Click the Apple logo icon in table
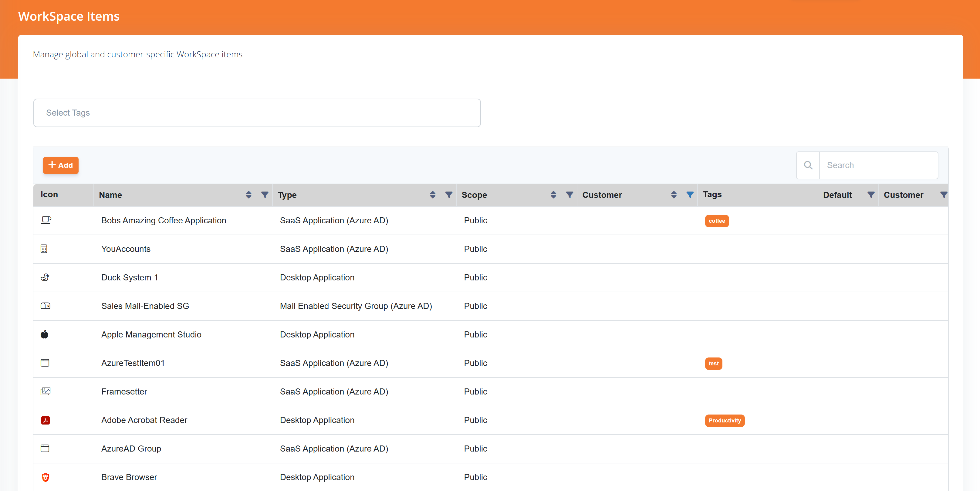The width and height of the screenshot is (980, 491). pyautogui.click(x=45, y=334)
